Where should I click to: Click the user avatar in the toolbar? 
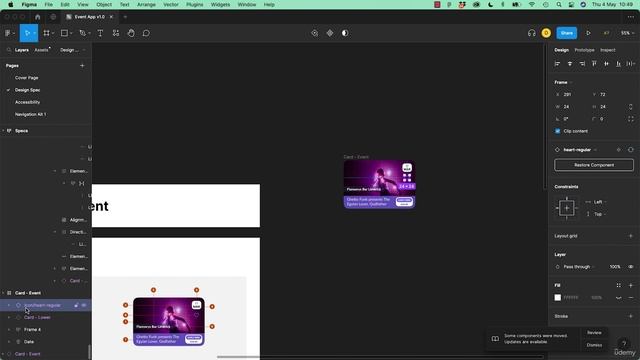[x=546, y=33]
